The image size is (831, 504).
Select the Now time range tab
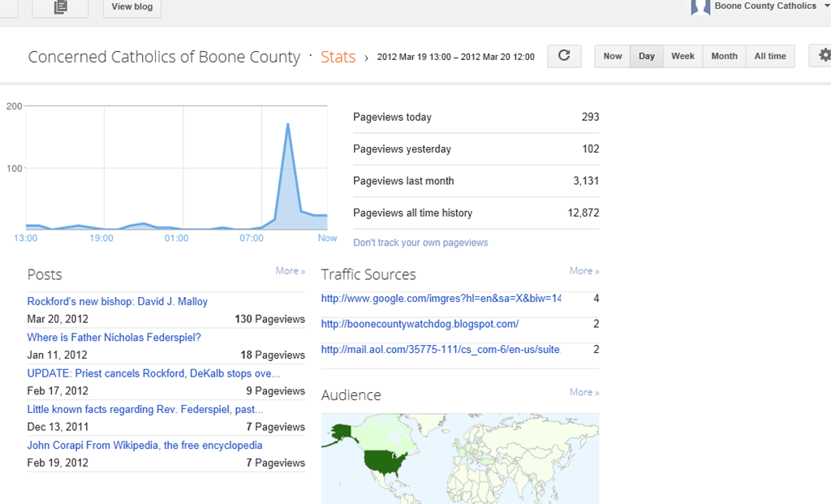click(x=612, y=56)
